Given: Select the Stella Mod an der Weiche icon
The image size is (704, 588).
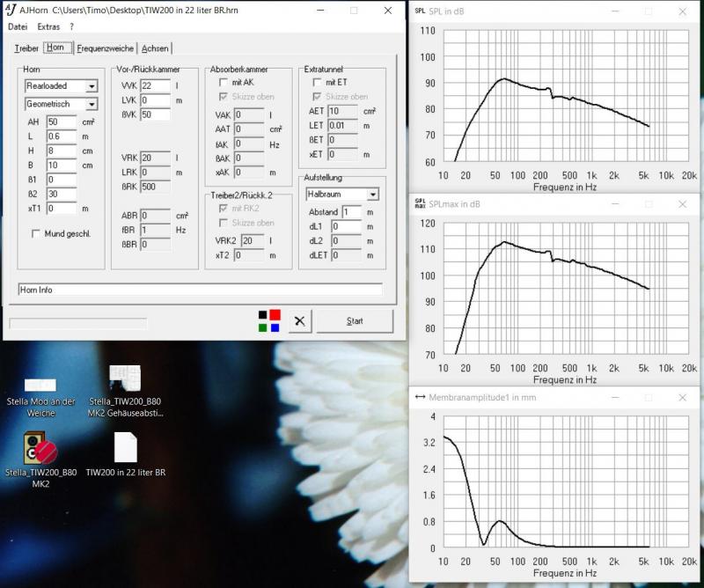Looking at the screenshot, I should [x=40, y=384].
